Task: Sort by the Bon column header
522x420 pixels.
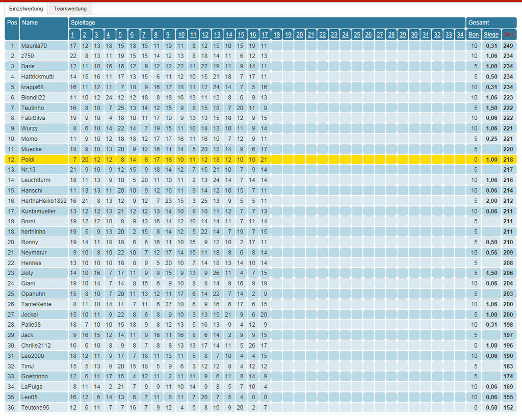Action: tap(474, 35)
